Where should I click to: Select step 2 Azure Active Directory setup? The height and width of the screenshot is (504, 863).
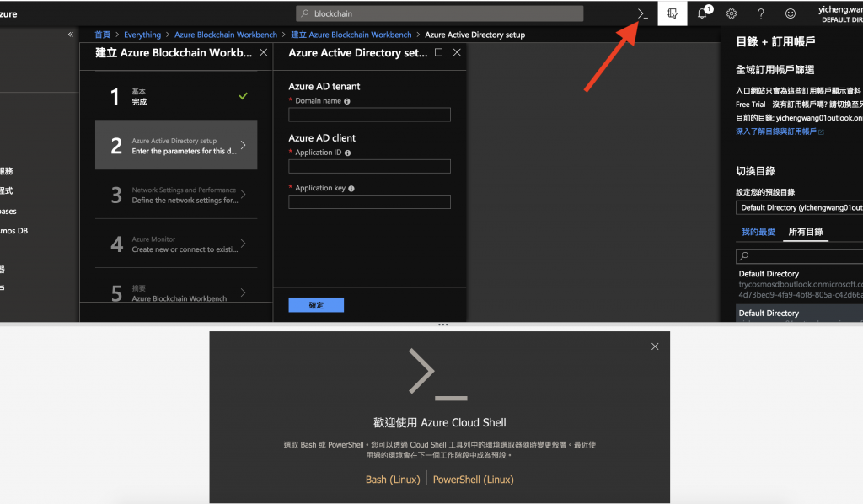(176, 145)
